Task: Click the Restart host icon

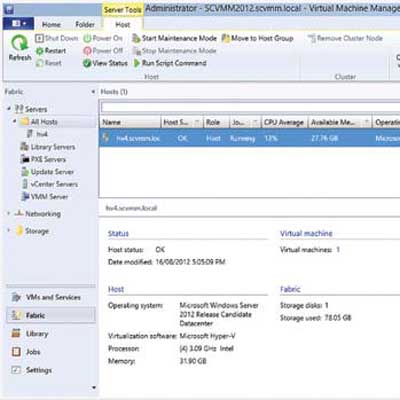Action: [40, 51]
